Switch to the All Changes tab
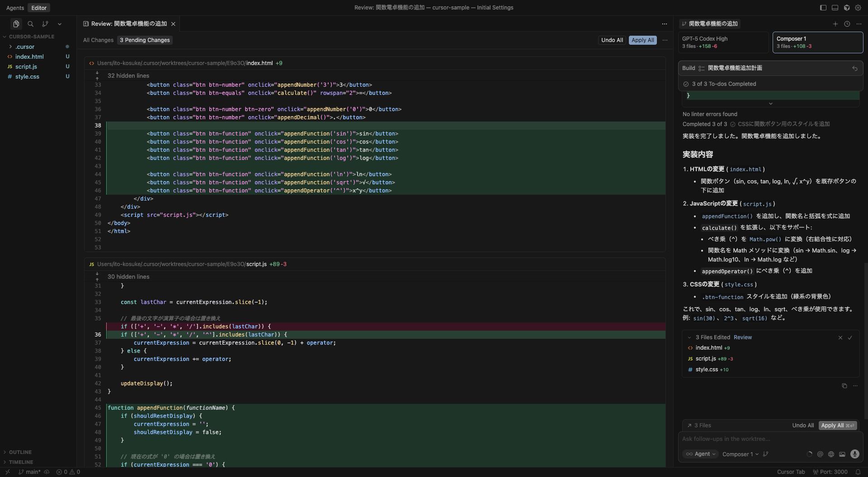The width and height of the screenshot is (868, 477). (98, 40)
